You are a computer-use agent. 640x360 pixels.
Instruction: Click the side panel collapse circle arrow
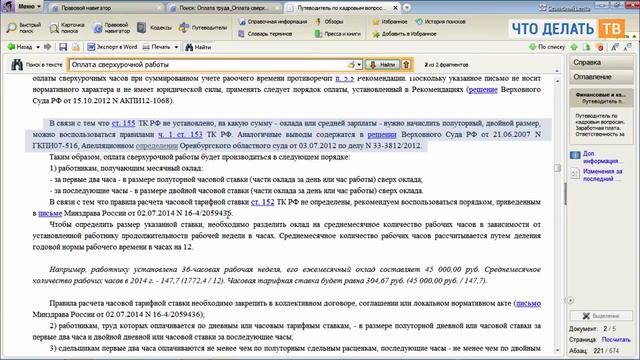tap(571, 300)
